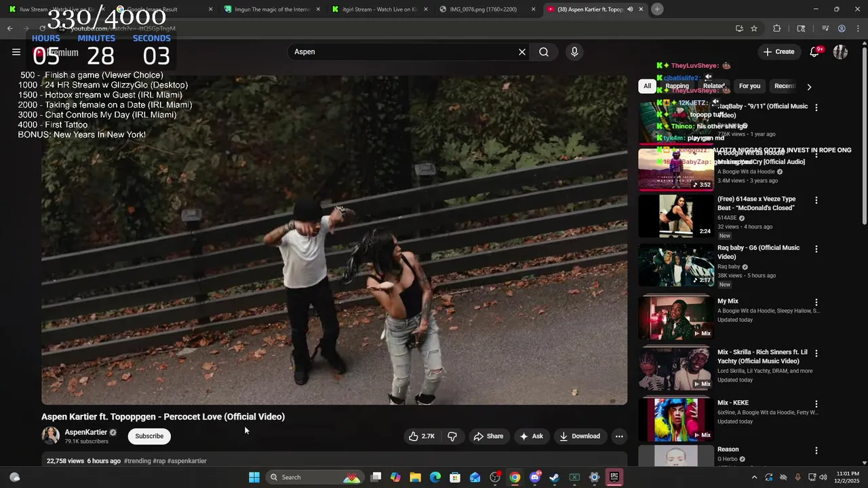Viewport: 868px width, 488px height.
Task: Go back with the browser back arrow
Action: [x=9, y=28]
